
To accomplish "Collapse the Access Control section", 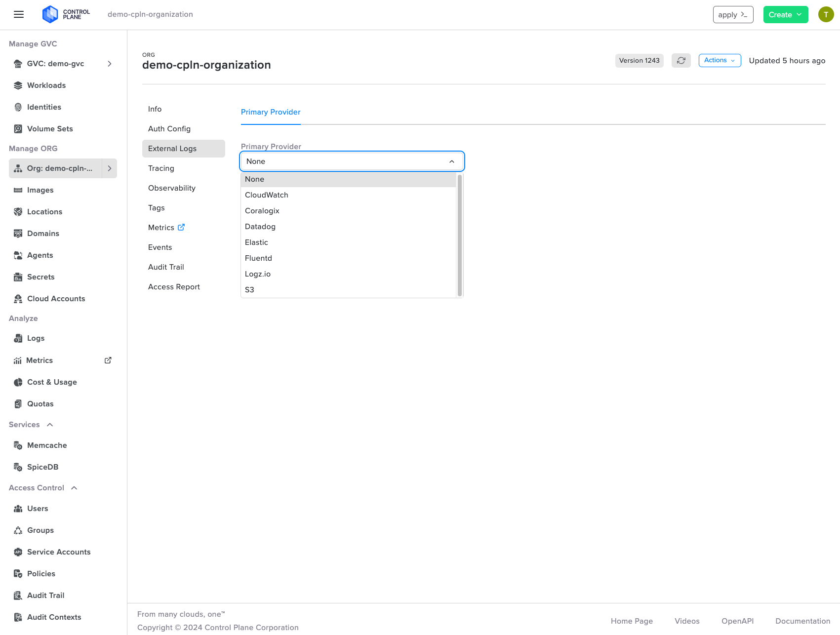I will click(74, 488).
